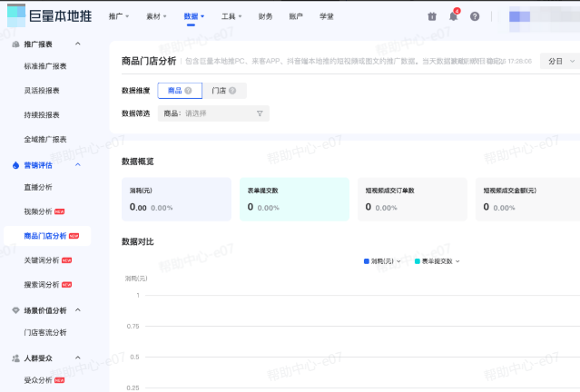Viewport: 580px width, 392px height.
Task: Select the 门店 data dimension
Action: click(224, 91)
